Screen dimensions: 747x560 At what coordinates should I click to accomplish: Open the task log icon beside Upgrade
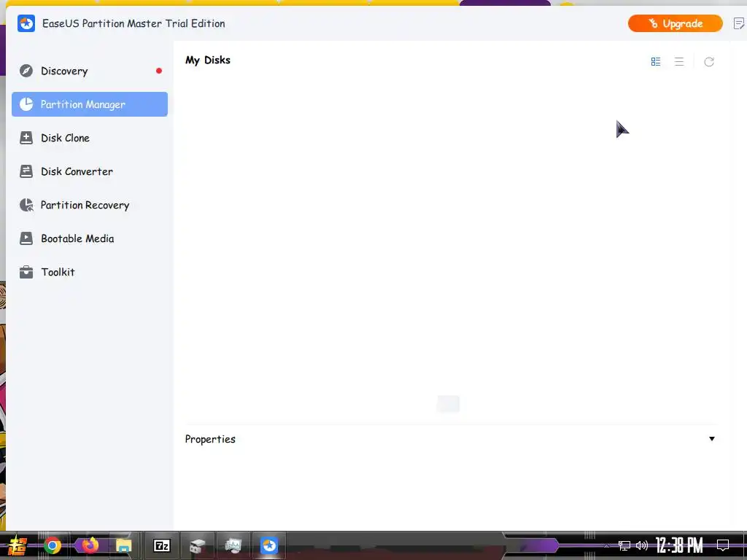point(739,23)
